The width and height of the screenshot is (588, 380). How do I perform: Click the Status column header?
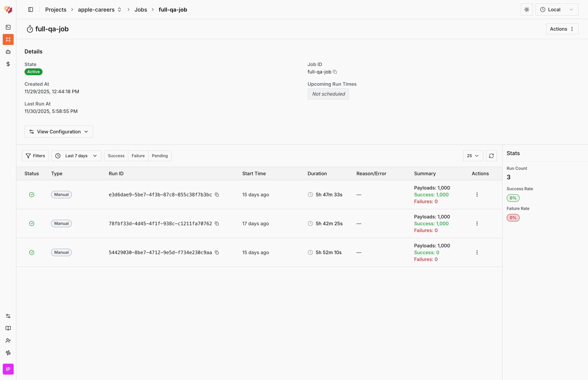[x=32, y=174]
